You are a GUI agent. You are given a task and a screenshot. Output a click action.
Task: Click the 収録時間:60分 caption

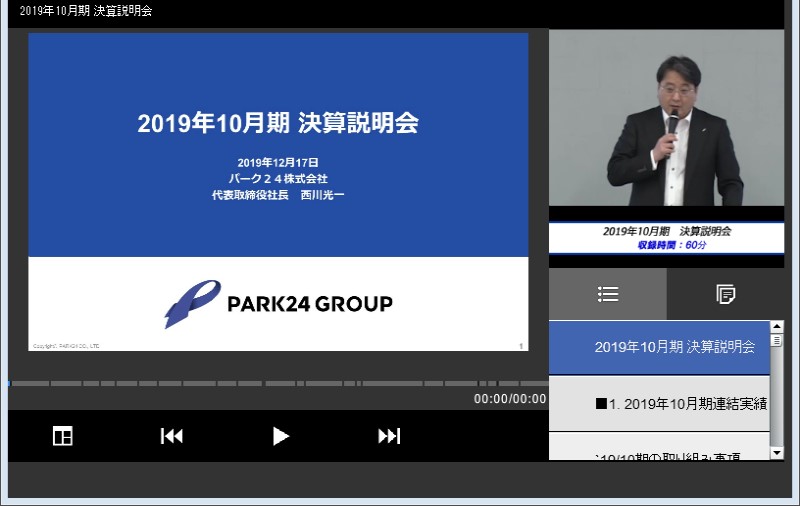(671, 245)
